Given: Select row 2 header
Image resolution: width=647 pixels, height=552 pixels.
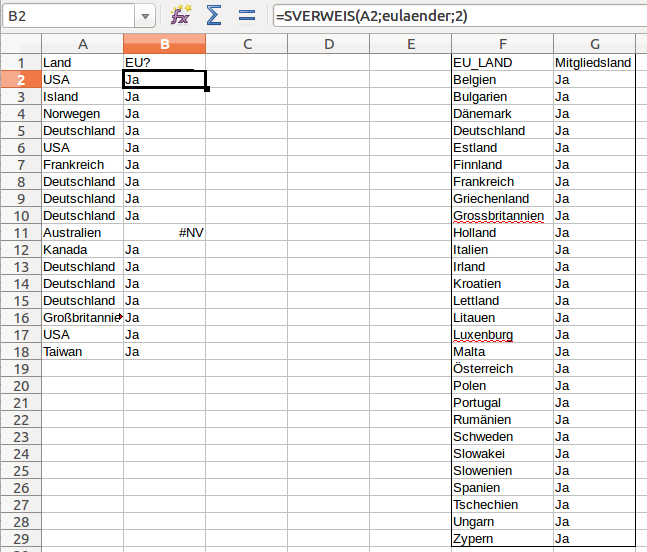Looking at the screenshot, I should coord(21,80).
